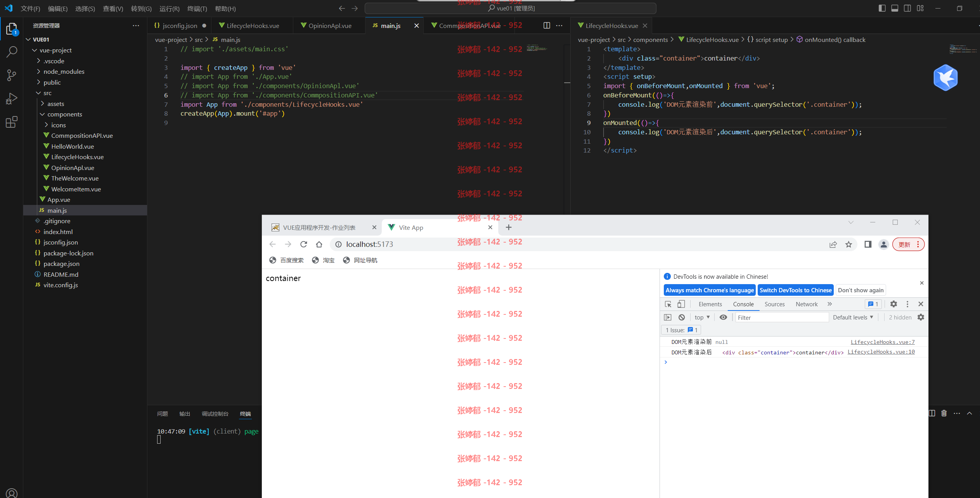The image size is (980, 498).
Task: Open JavaScript context top dropdown
Action: (702, 318)
